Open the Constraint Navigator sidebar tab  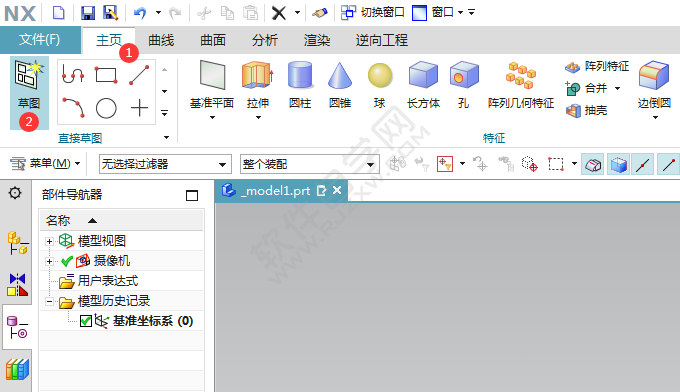click(x=17, y=284)
